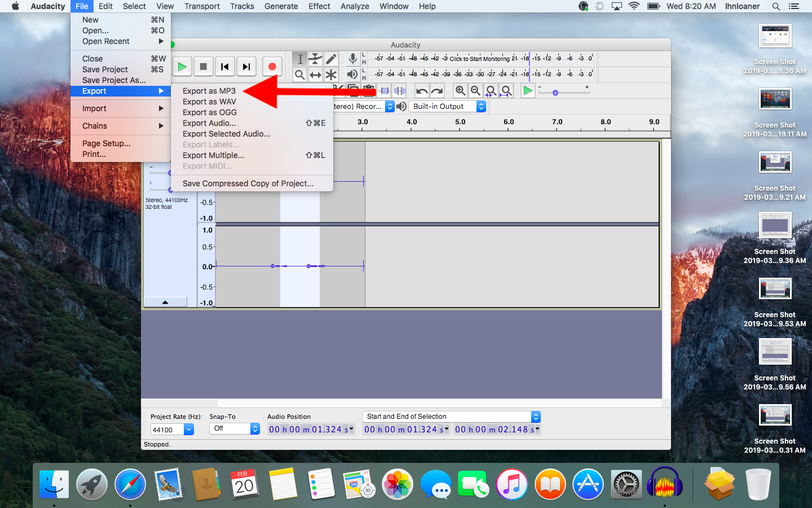Screen dimensions: 812x508
Task: Open the Analyze menu
Action: [x=355, y=6]
